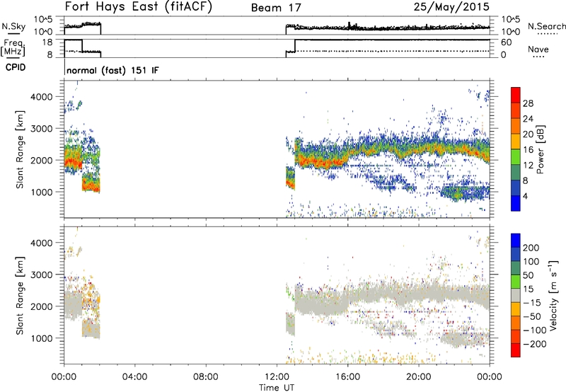Click the '1000' tick on velocity panel
The width and height of the screenshot is (566, 392).
click(x=42, y=338)
